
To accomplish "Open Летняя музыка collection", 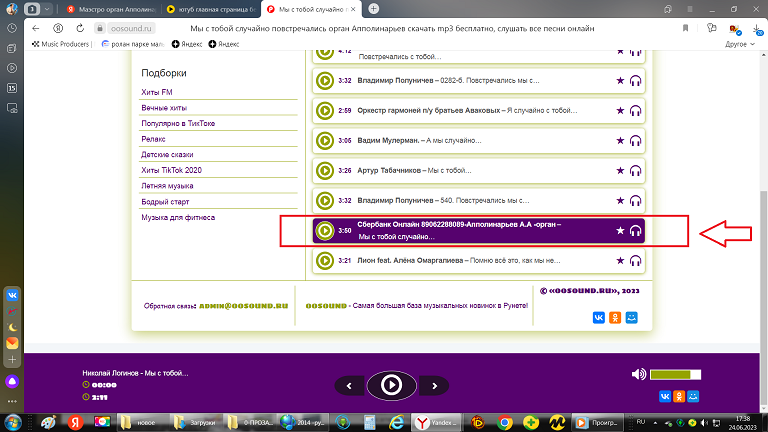I will coord(167,186).
